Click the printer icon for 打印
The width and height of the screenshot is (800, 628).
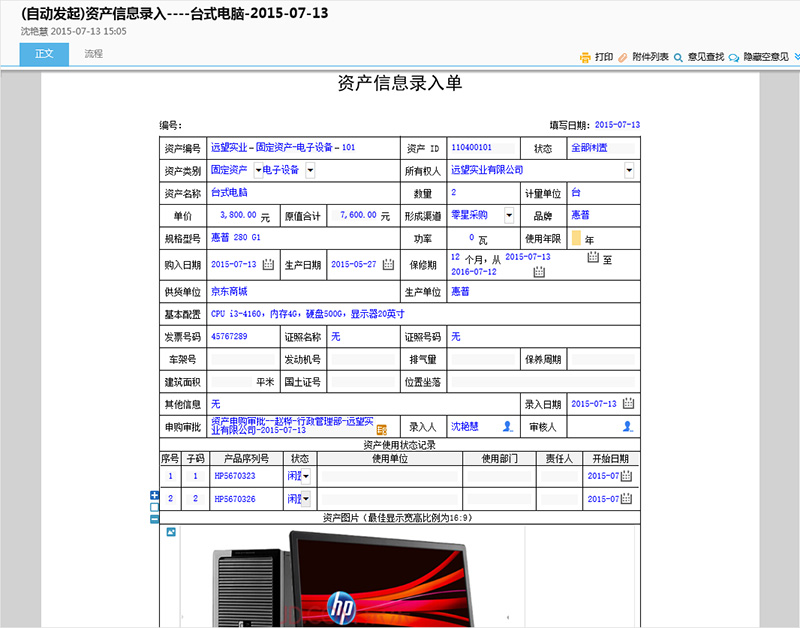pos(585,57)
